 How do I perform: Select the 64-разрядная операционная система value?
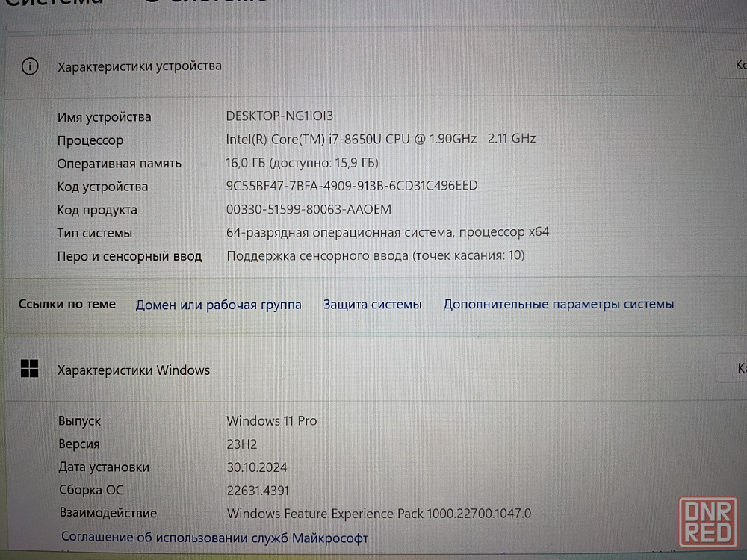387,232
